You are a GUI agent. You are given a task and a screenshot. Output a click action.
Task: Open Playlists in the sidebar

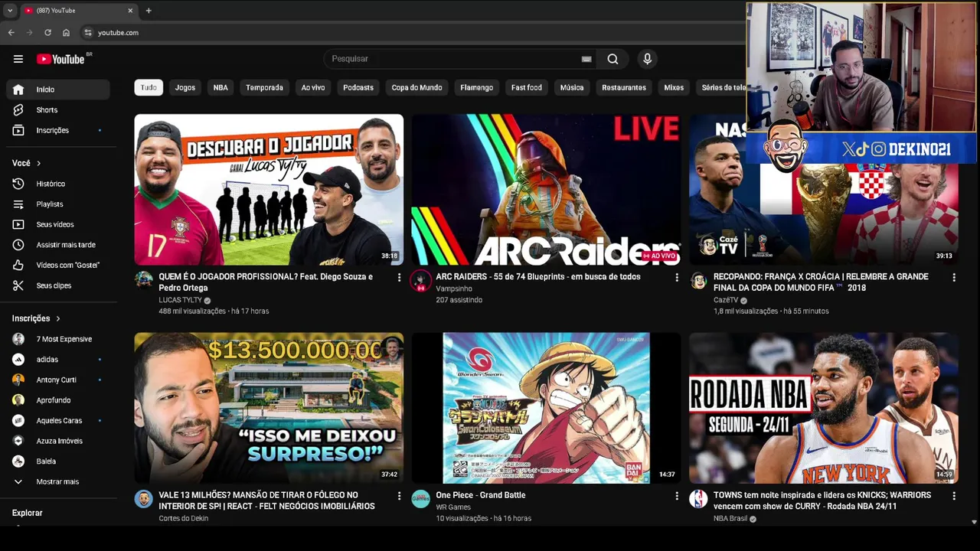point(58,204)
